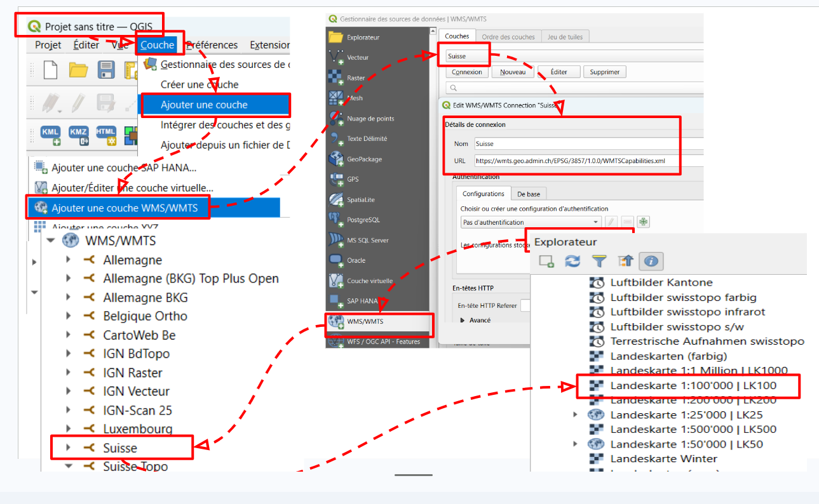Switch to the Couches tab
Image resolution: width=819 pixels, height=504 pixels.
(x=457, y=37)
